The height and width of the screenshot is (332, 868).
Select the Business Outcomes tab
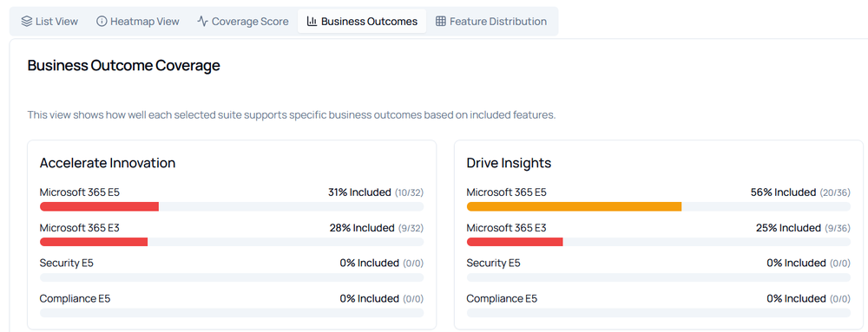point(362,22)
